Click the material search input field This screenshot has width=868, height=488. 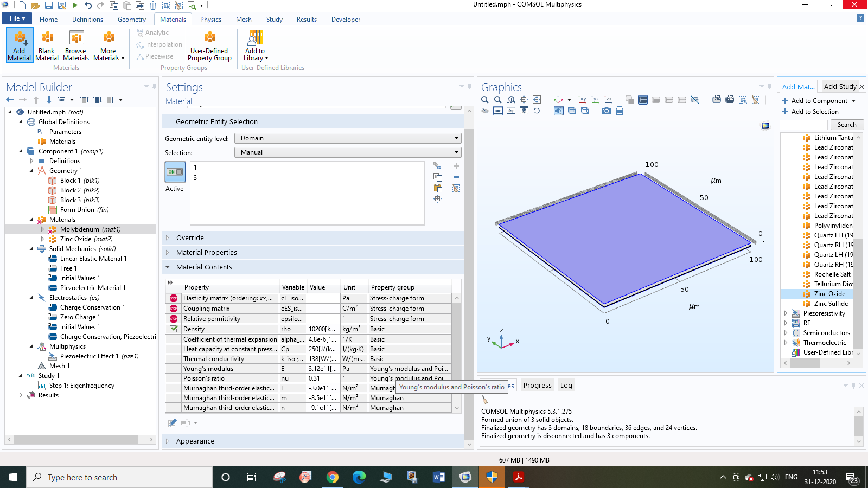click(803, 125)
